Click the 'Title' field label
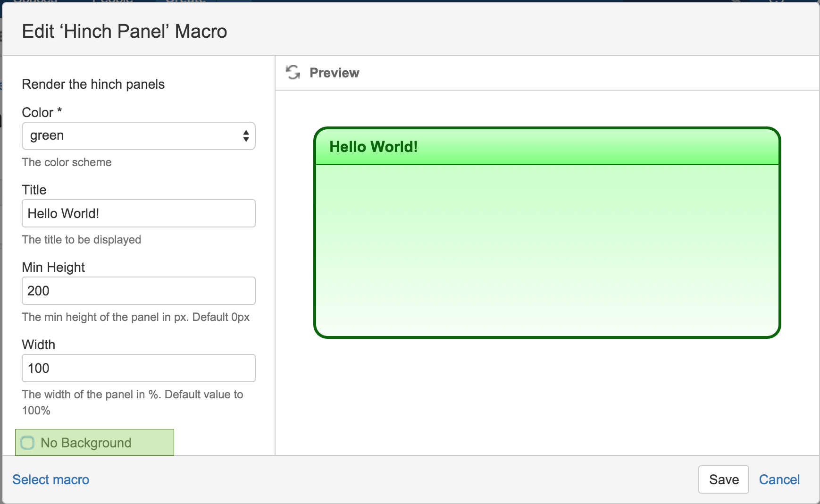Viewport: 820px width, 504px height. coord(34,190)
